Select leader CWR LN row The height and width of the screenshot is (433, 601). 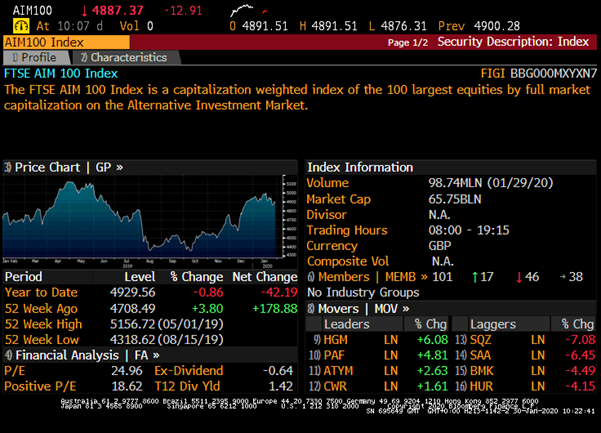tap(378, 386)
